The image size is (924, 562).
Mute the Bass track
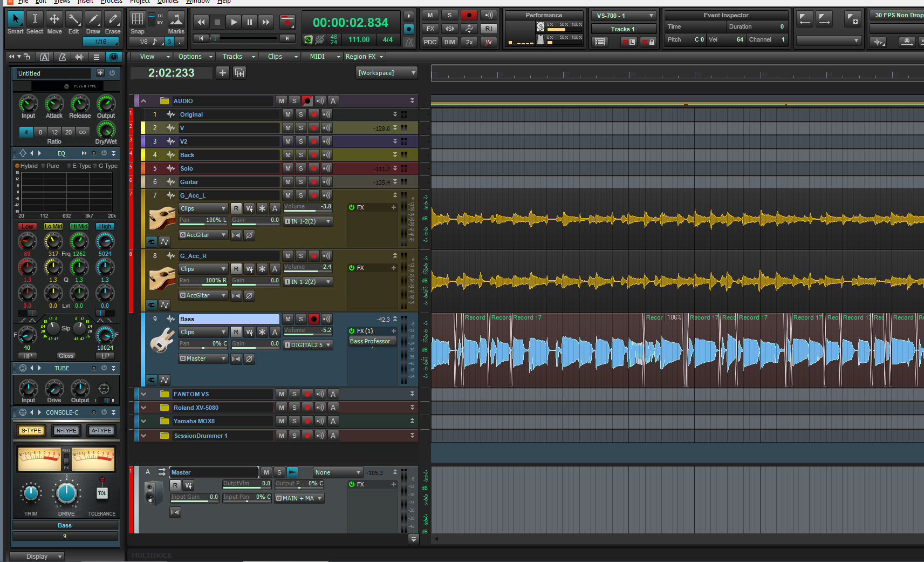(x=288, y=319)
